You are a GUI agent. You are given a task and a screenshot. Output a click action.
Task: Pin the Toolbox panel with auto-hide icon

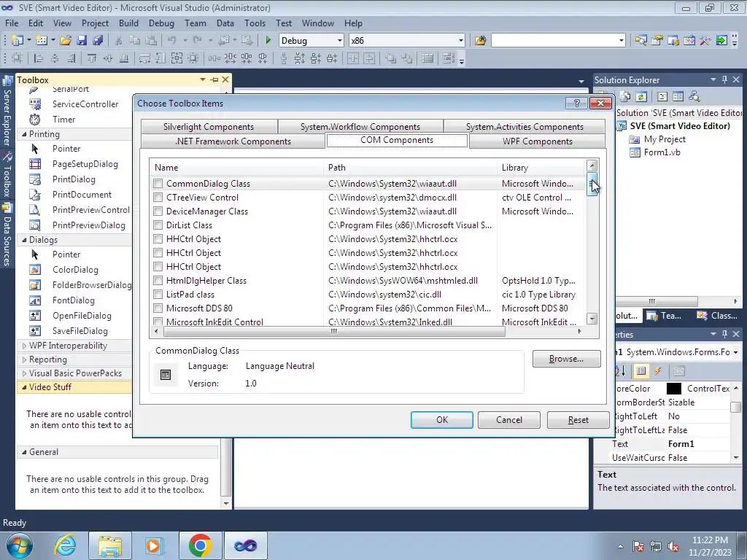pos(214,79)
